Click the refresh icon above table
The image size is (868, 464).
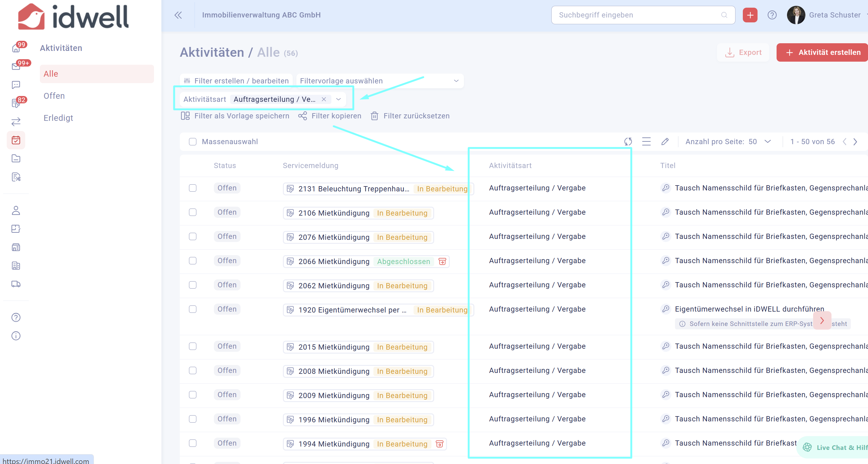coord(628,141)
